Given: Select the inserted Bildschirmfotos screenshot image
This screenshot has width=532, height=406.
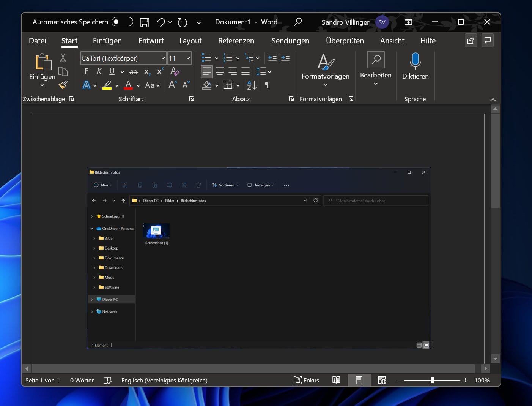Looking at the screenshot, I should 259,258.
